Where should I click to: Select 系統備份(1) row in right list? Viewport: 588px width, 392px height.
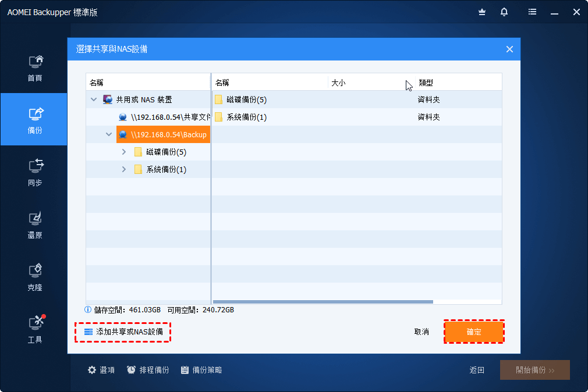(357, 117)
